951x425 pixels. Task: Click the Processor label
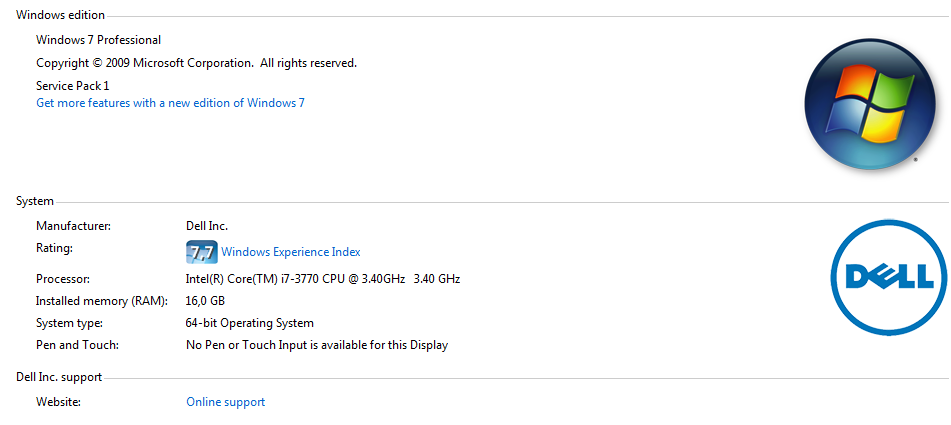click(x=63, y=279)
